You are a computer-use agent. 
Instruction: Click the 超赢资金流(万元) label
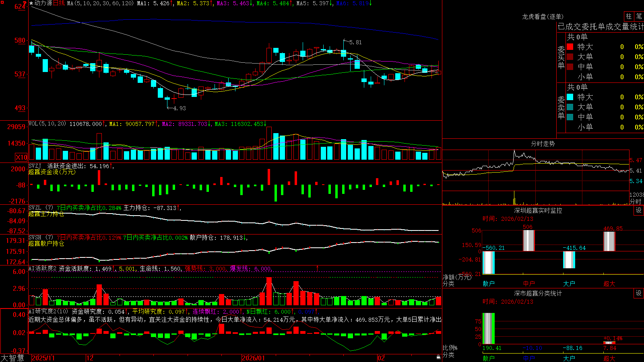click(x=52, y=172)
